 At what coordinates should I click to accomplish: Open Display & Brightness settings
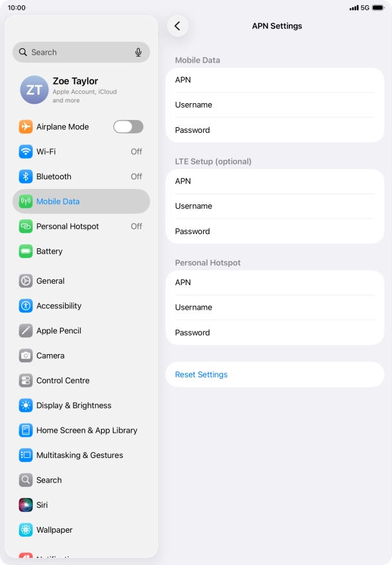[x=81, y=406]
